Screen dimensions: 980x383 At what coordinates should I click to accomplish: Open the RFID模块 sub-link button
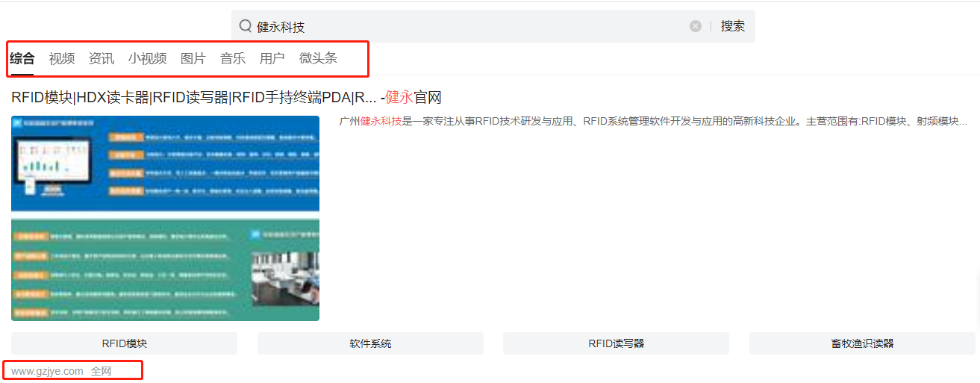[x=124, y=343]
